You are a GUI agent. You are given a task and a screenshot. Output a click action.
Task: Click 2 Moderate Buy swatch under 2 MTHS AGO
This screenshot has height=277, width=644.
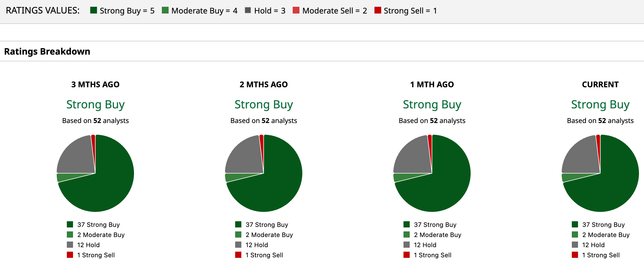pyautogui.click(x=238, y=234)
